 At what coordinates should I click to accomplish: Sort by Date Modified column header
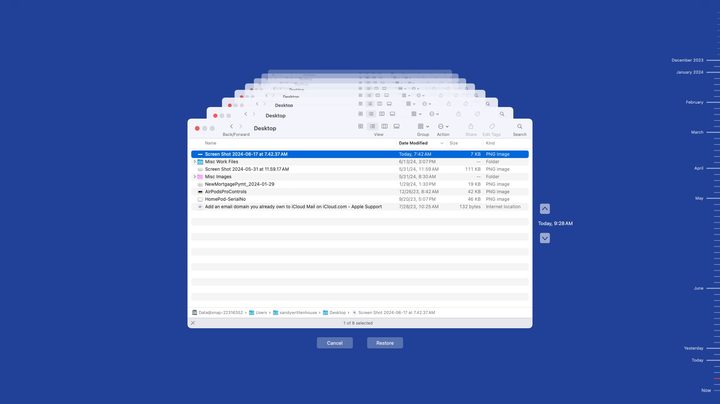point(413,143)
